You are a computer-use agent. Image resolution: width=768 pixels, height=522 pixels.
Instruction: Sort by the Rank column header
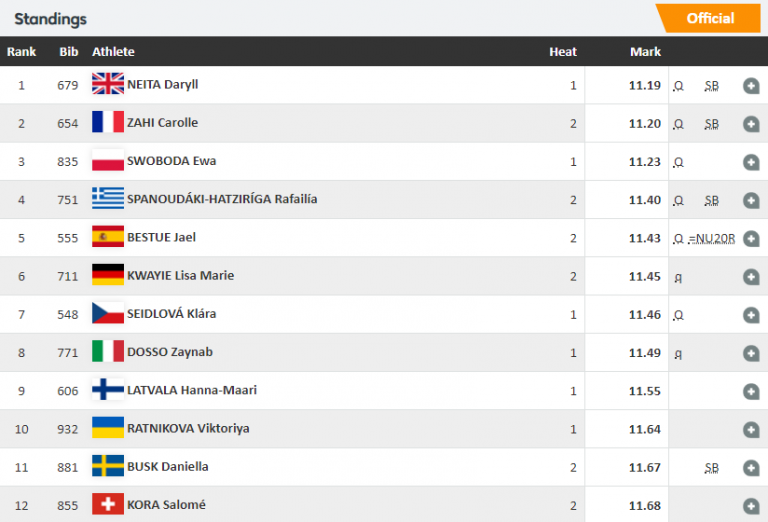pyautogui.click(x=22, y=52)
